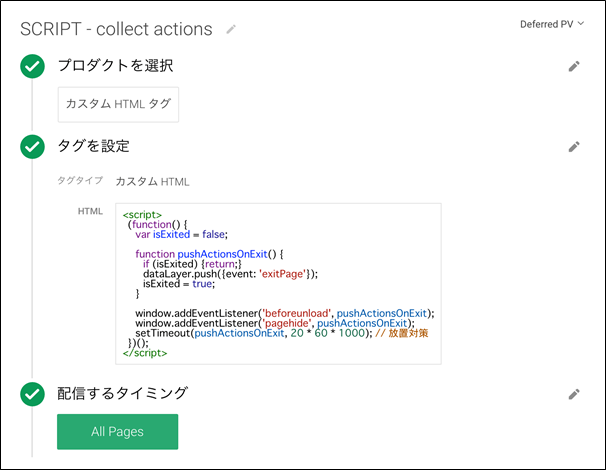Screen dimensions: 606x470
Task: Click the pencil icon beside the tag title
Action: coord(232,30)
